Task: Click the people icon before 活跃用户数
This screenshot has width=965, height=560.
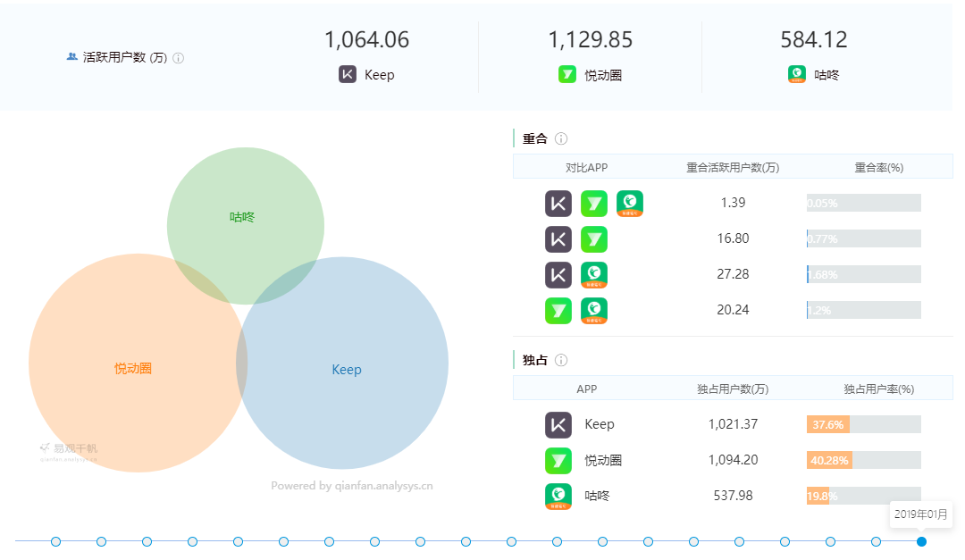Action: tap(72, 56)
